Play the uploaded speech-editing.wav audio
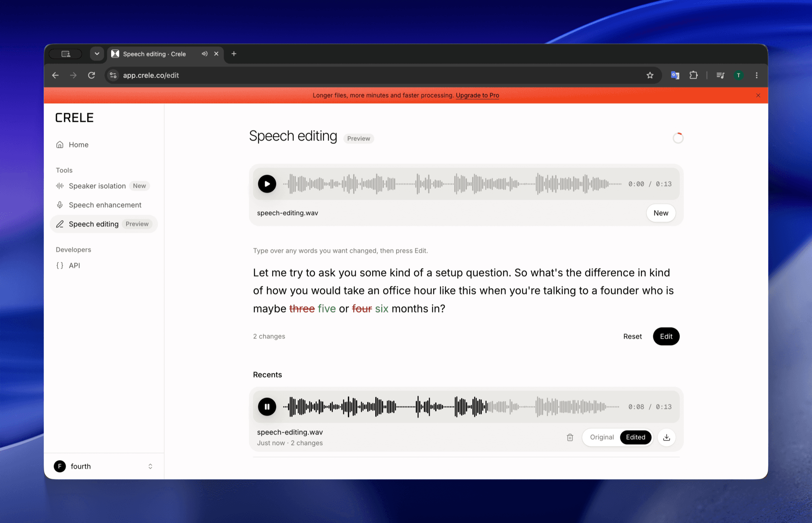 pyautogui.click(x=267, y=184)
